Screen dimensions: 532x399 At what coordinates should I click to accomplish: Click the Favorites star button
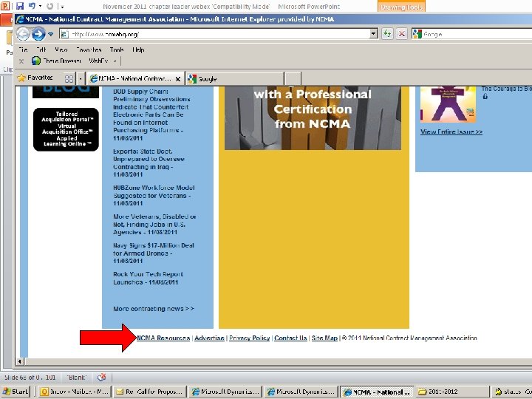[35, 78]
